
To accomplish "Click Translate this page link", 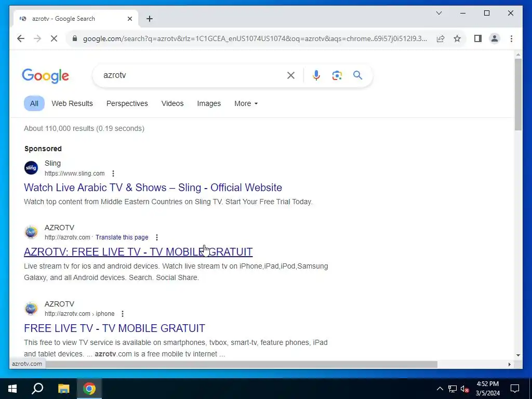I will tap(122, 237).
